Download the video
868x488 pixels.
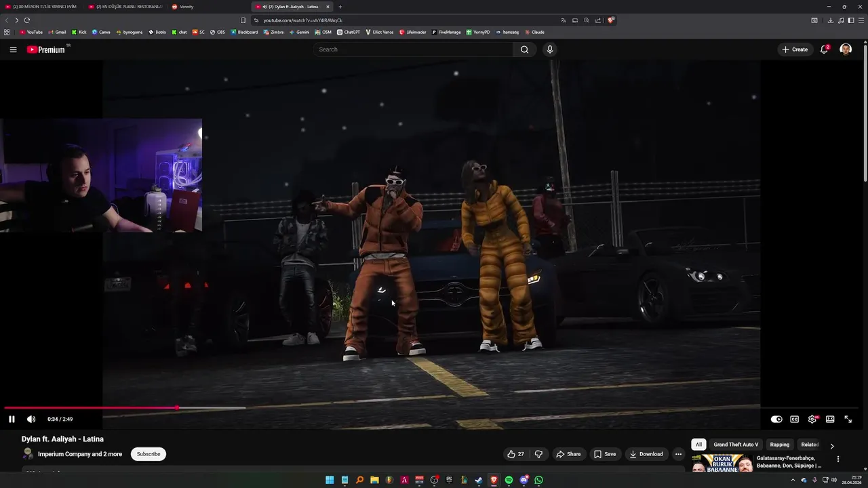646,454
